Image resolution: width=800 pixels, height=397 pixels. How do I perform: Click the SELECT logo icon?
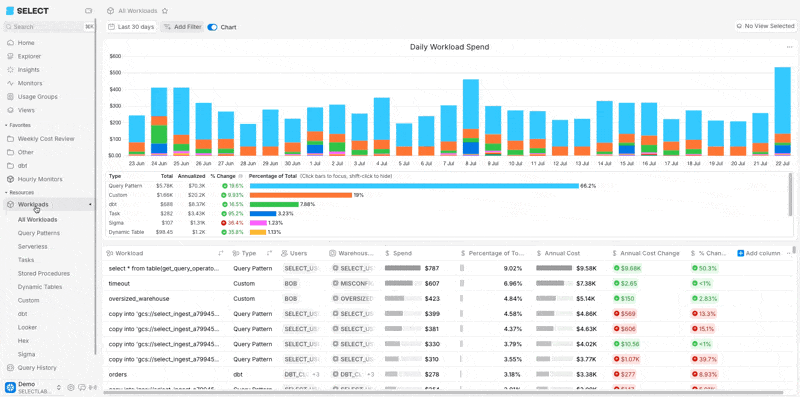click(x=10, y=11)
